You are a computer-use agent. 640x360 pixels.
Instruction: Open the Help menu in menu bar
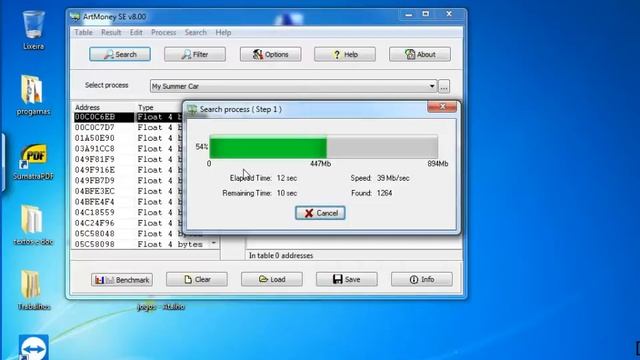223,32
